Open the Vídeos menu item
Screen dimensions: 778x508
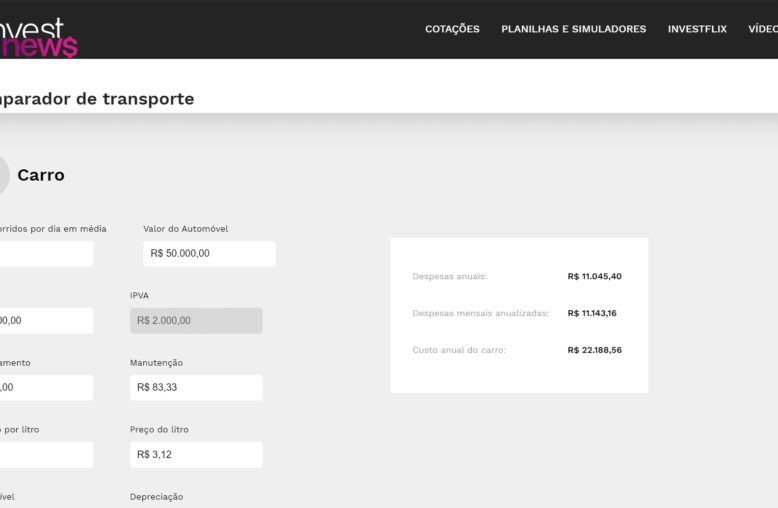763,29
